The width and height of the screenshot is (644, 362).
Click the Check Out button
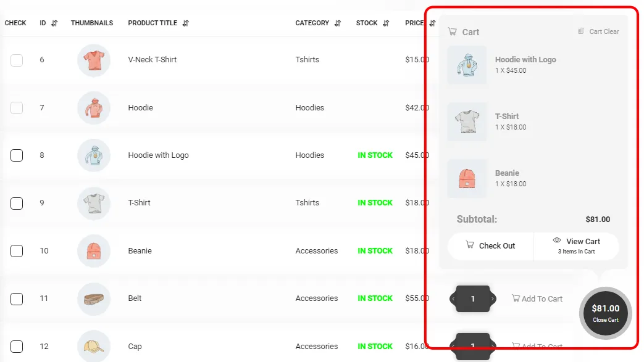[490, 245]
